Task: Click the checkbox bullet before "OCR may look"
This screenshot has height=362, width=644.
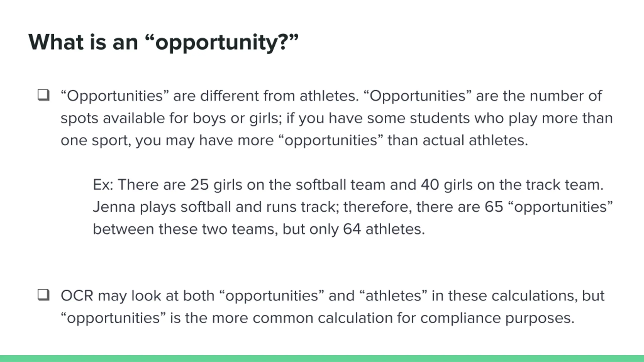Action: point(44,295)
